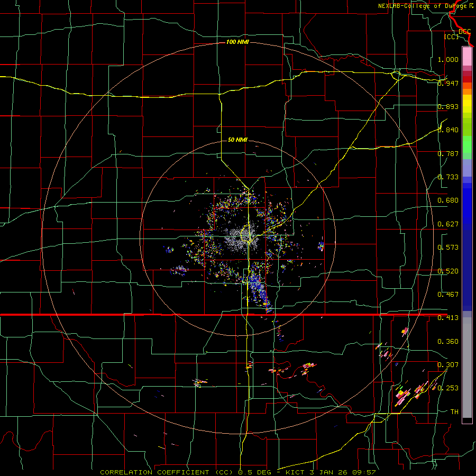Pick the light pink swatch atop the colorbar
Screen dimensions: 476x476
point(467,56)
